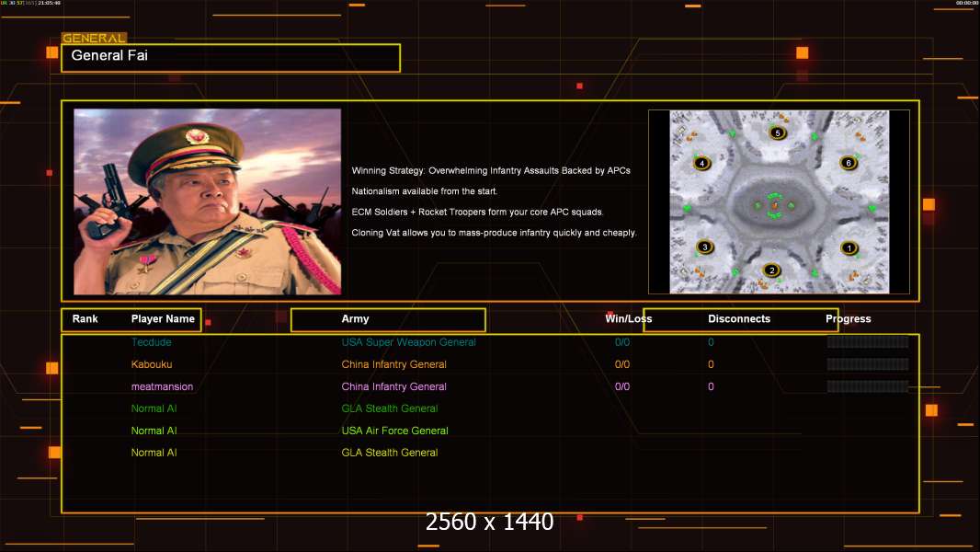
Task: Click start position 1 on the minimap
Action: [849, 247]
